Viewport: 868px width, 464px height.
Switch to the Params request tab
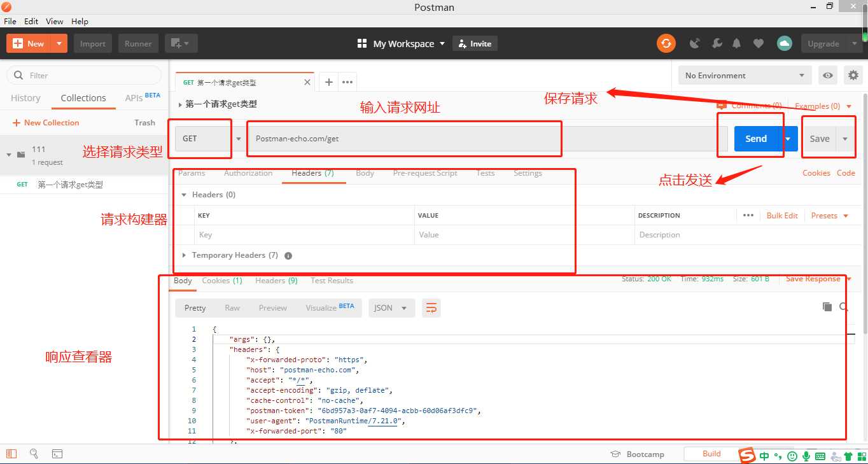pos(192,173)
